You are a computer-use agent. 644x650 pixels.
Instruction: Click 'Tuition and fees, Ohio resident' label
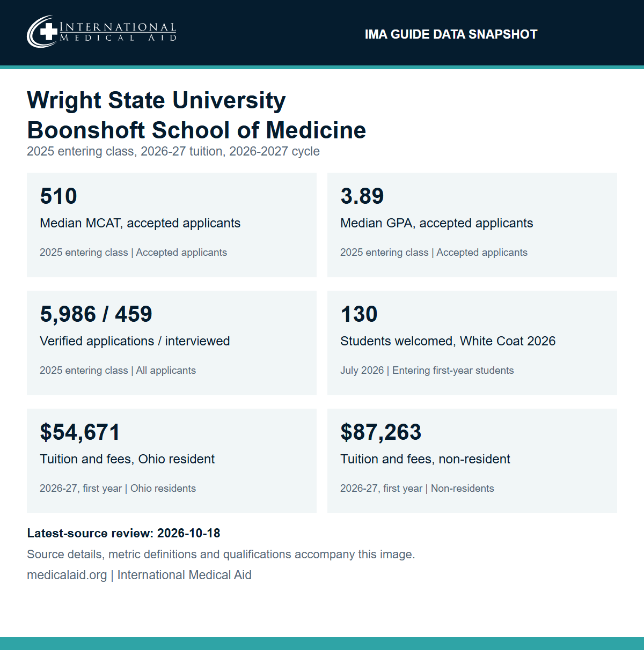point(127,459)
